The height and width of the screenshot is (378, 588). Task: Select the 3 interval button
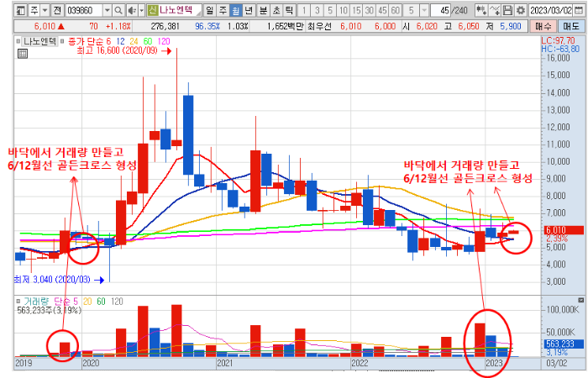tap(318, 10)
